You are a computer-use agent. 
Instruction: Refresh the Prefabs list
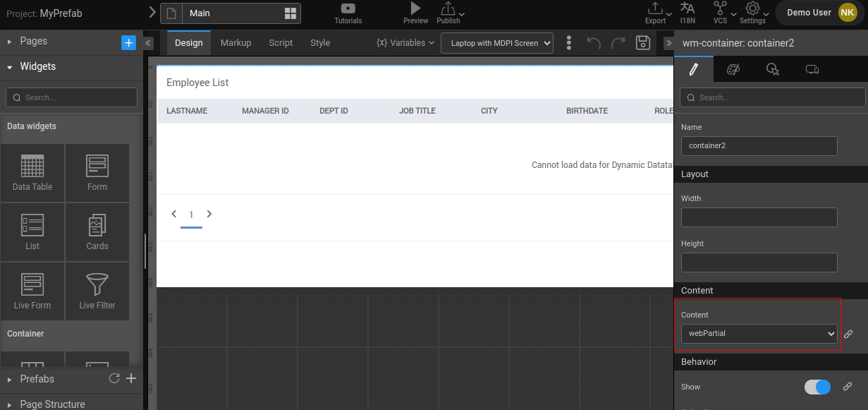(114, 379)
